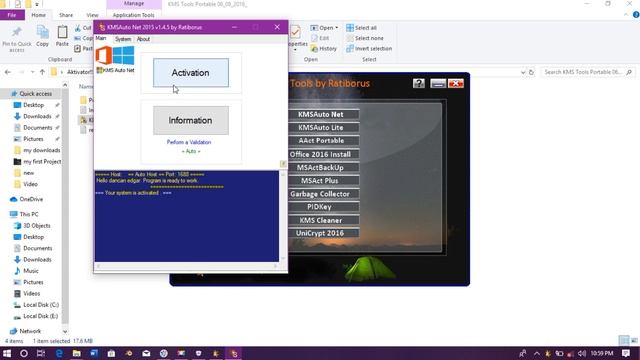Launch KMSAuto Net from KMS Tools
This screenshot has height=360, width=640.
point(320,114)
